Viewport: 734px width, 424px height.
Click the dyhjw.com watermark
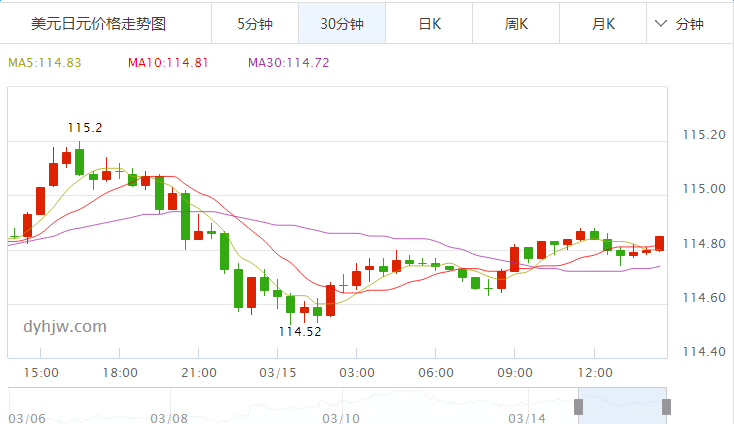click(x=64, y=326)
